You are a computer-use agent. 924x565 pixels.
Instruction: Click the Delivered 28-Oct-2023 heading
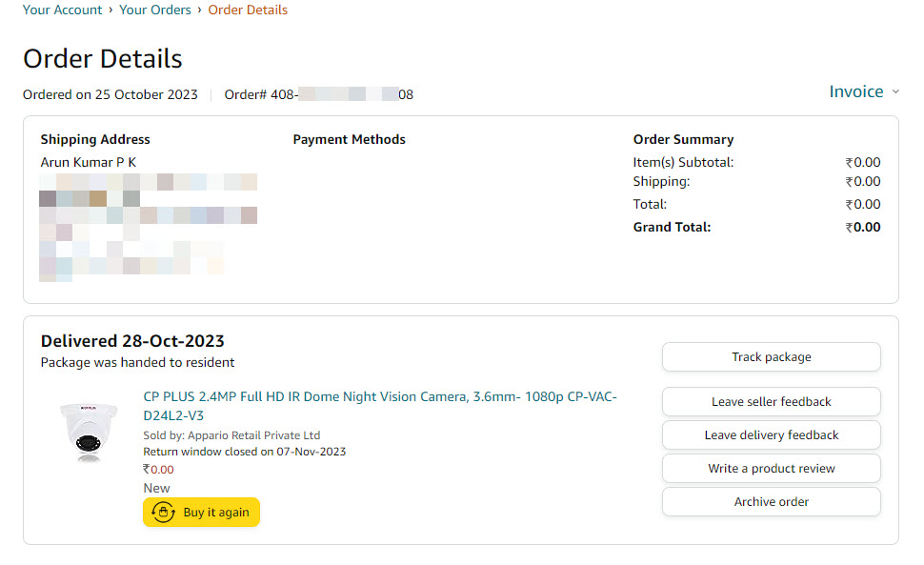pos(132,340)
